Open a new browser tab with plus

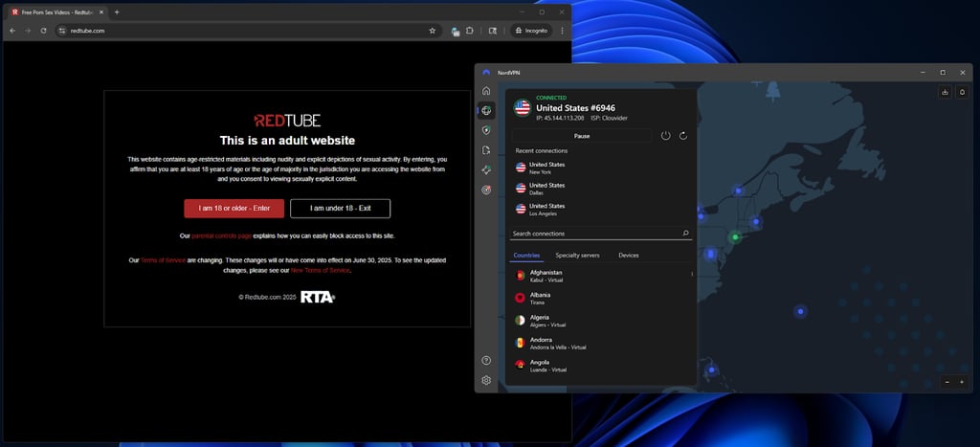tap(117, 11)
